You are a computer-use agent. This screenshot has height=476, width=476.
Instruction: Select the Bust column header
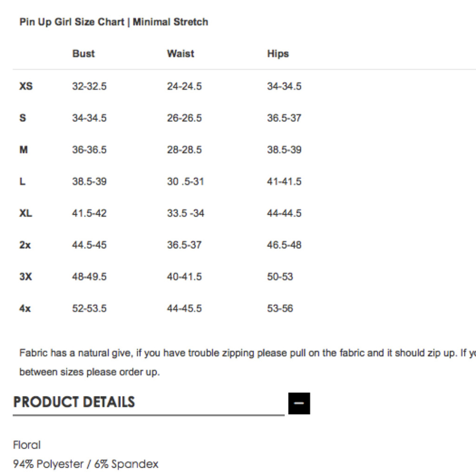[x=83, y=54]
